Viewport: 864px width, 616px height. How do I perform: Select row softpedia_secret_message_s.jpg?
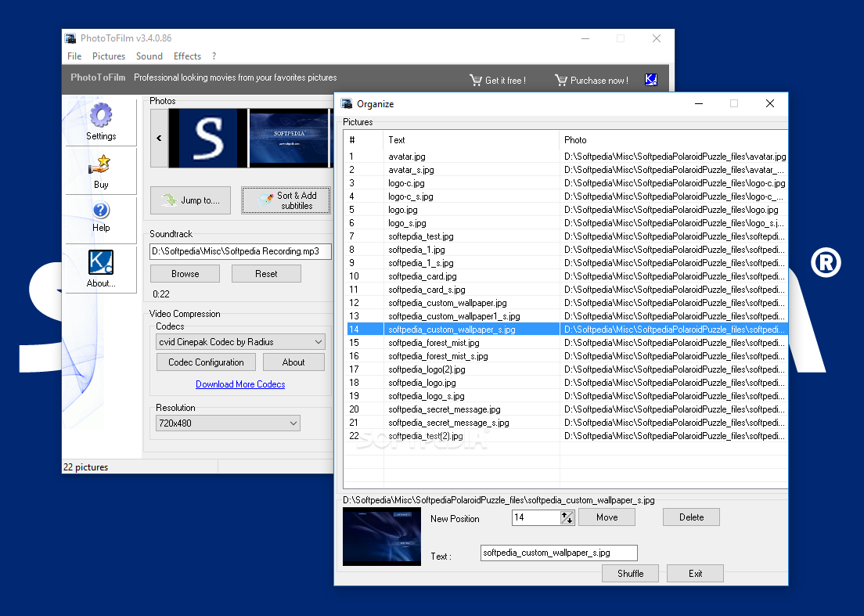tap(565, 423)
